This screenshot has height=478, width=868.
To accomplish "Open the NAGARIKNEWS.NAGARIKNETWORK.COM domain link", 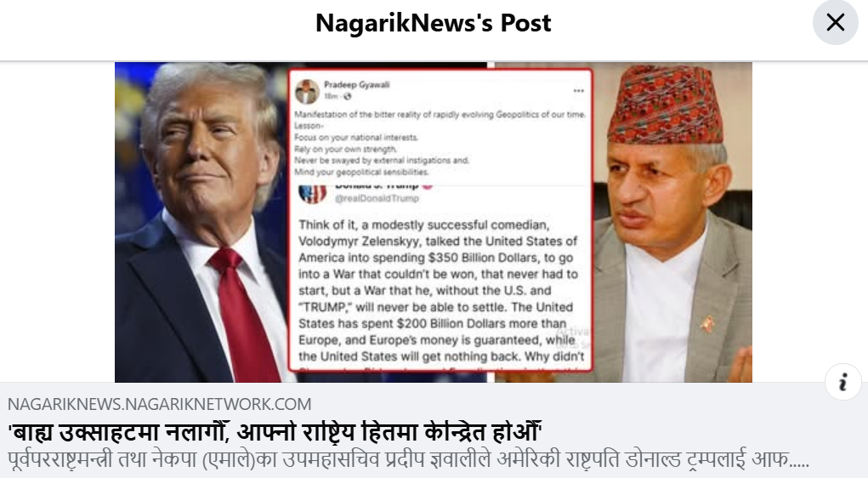I will (160, 404).
